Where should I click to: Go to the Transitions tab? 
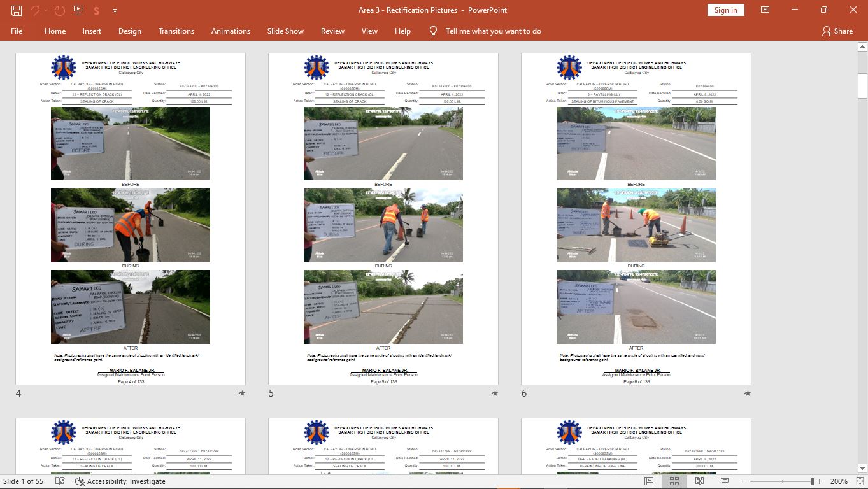pyautogui.click(x=176, y=31)
